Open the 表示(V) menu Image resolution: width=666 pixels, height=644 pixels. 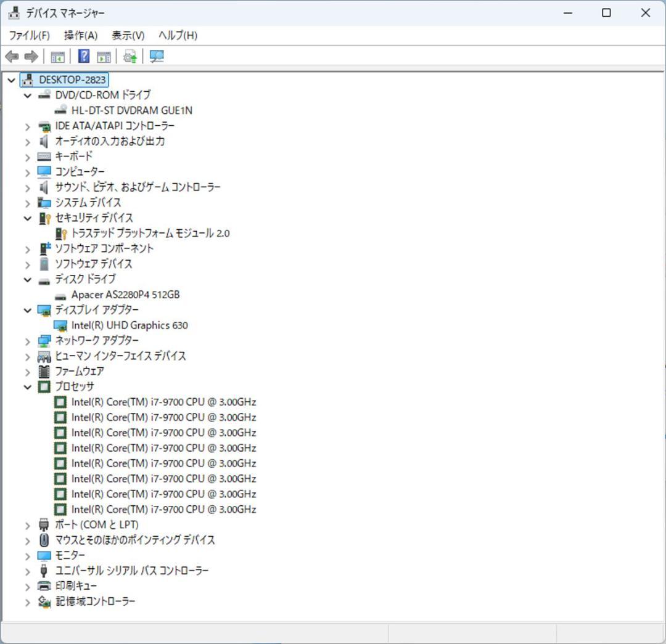(128, 35)
